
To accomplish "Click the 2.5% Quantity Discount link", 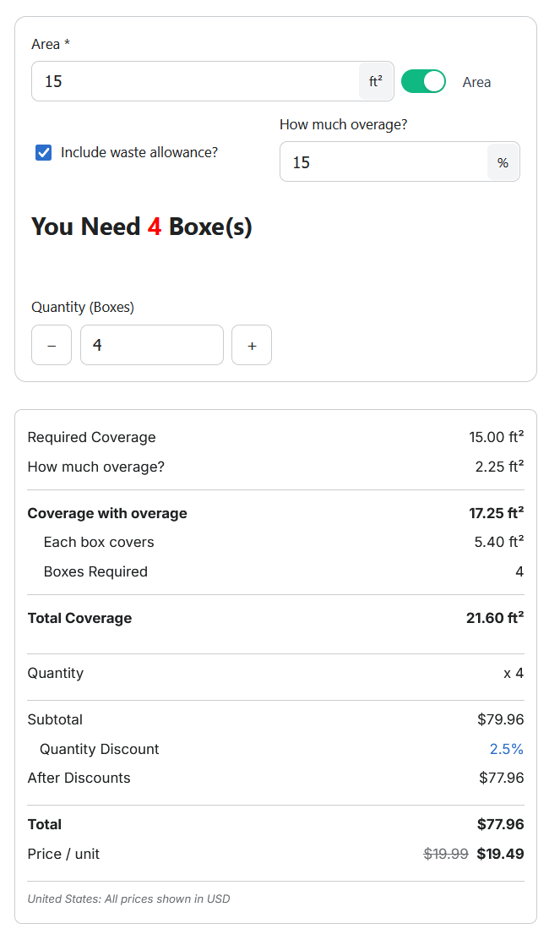I will [x=507, y=749].
